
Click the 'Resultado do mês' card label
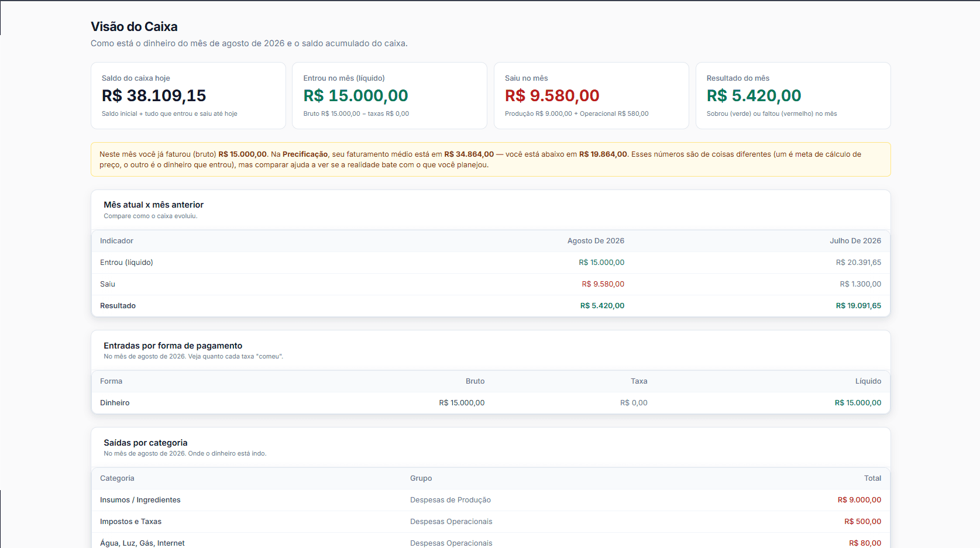[x=738, y=78]
